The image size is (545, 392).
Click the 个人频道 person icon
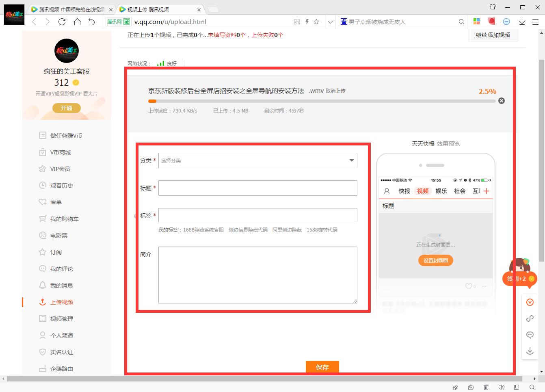click(42, 335)
